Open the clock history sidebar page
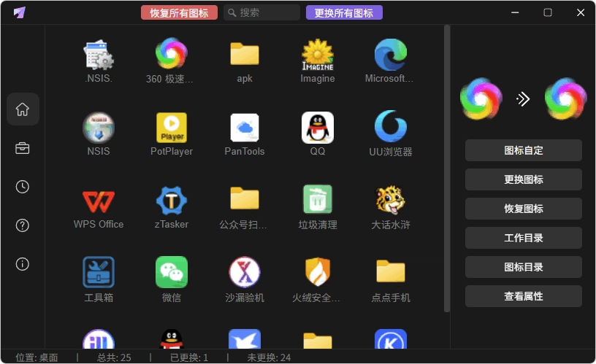The height and width of the screenshot is (364, 596). coord(23,187)
